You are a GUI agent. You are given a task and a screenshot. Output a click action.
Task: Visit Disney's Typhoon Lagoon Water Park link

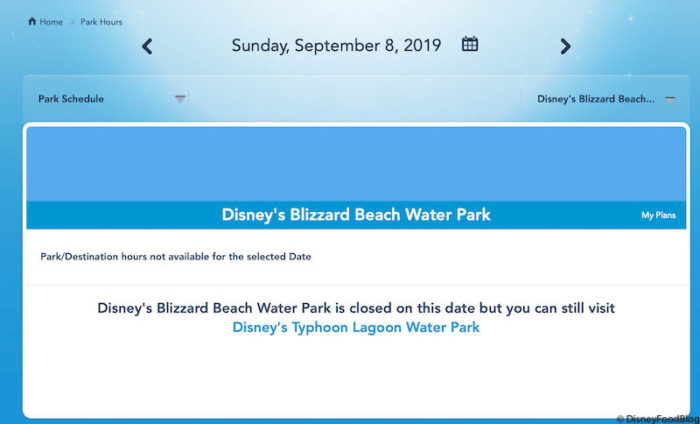(356, 327)
